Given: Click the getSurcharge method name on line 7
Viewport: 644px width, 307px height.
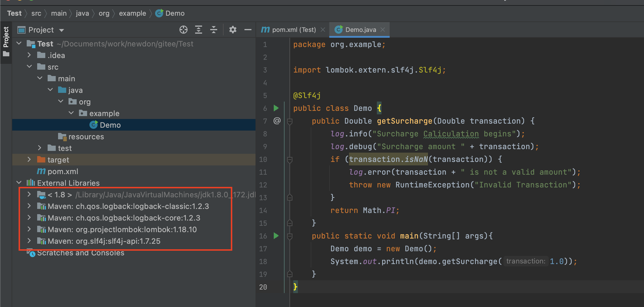Looking at the screenshot, I should coord(405,121).
